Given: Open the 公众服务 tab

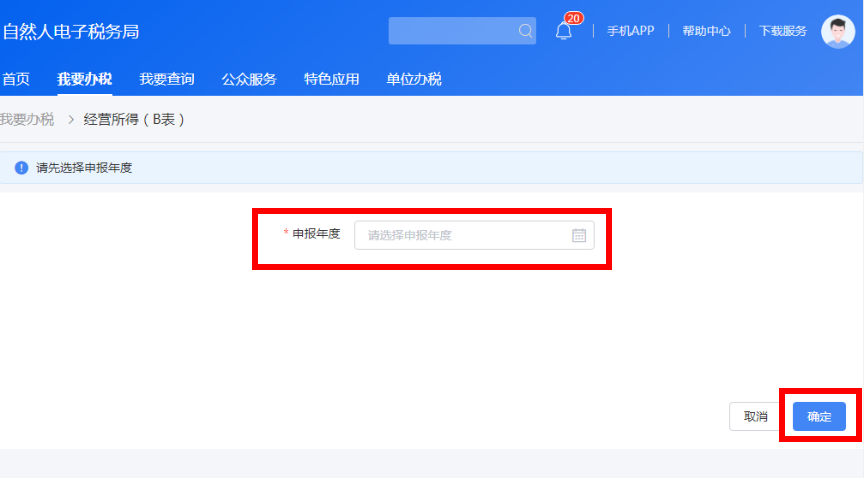Looking at the screenshot, I should pyautogui.click(x=249, y=79).
